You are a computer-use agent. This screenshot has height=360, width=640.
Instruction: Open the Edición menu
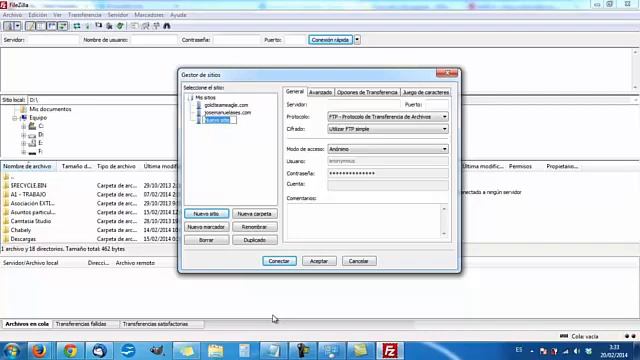(x=38, y=15)
